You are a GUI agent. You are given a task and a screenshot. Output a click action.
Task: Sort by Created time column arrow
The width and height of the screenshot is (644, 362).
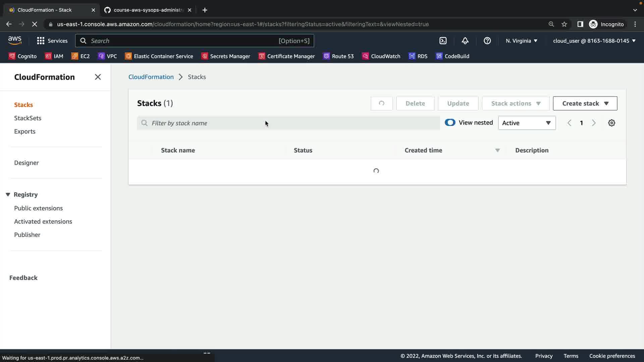[497, 150]
